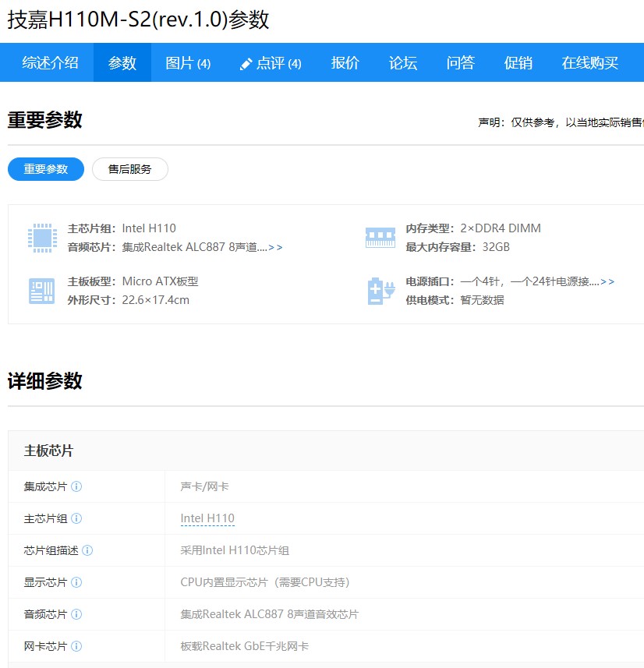
Task: Click the pencil icon beside 点评
Action: [x=246, y=64]
